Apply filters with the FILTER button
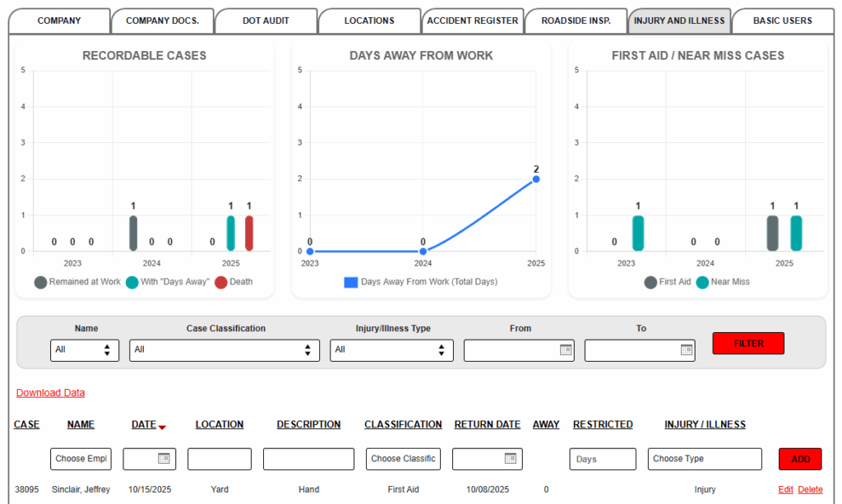 click(748, 344)
